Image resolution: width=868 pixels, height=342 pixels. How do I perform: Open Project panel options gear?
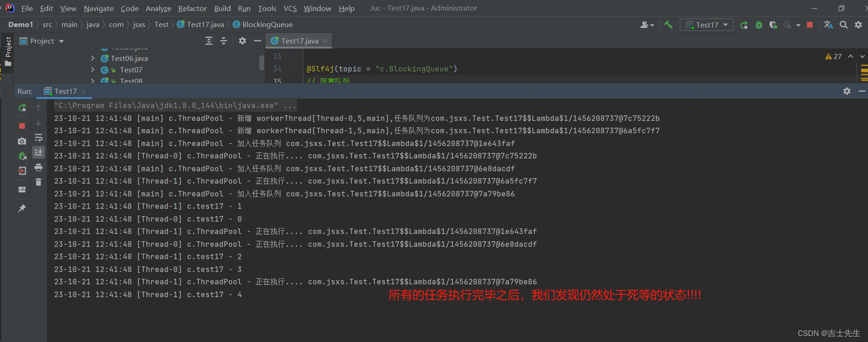pyautogui.click(x=242, y=41)
